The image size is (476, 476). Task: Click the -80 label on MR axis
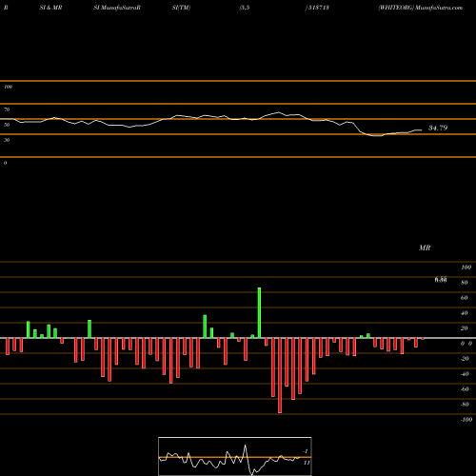[x=465, y=405]
